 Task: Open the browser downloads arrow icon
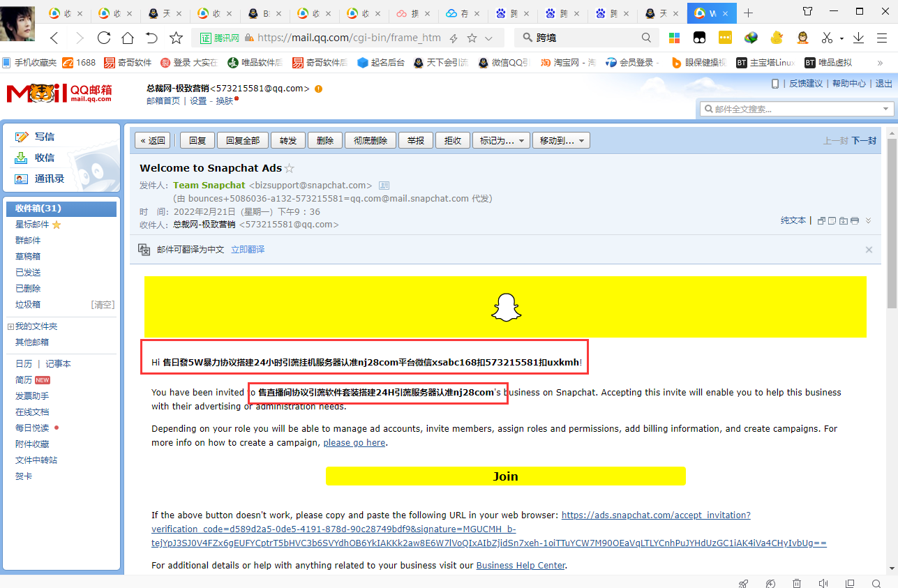859,38
